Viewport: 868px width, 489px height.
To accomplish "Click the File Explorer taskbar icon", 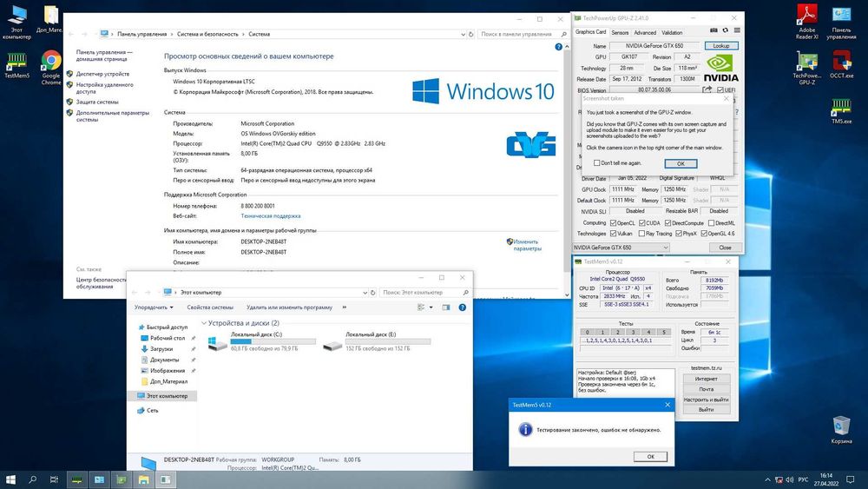I will point(143,479).
